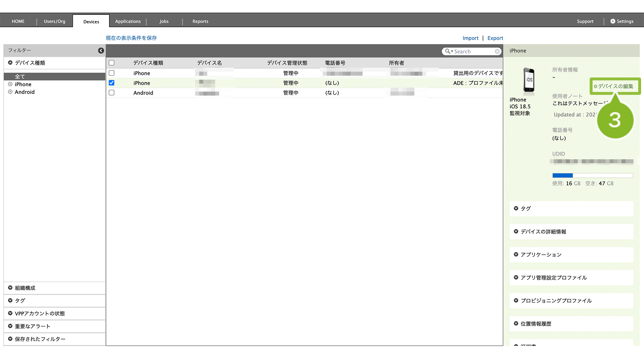Viewport: 644px width, 362px height.
Task: Open the Support menu item
Action: click(x=585, y=21)
